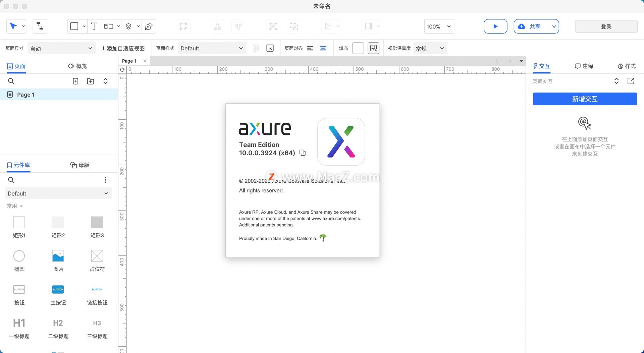Screen dimensions: 644x353
Task: Select the dynamic panel layers tool
Action: (128, 26)
